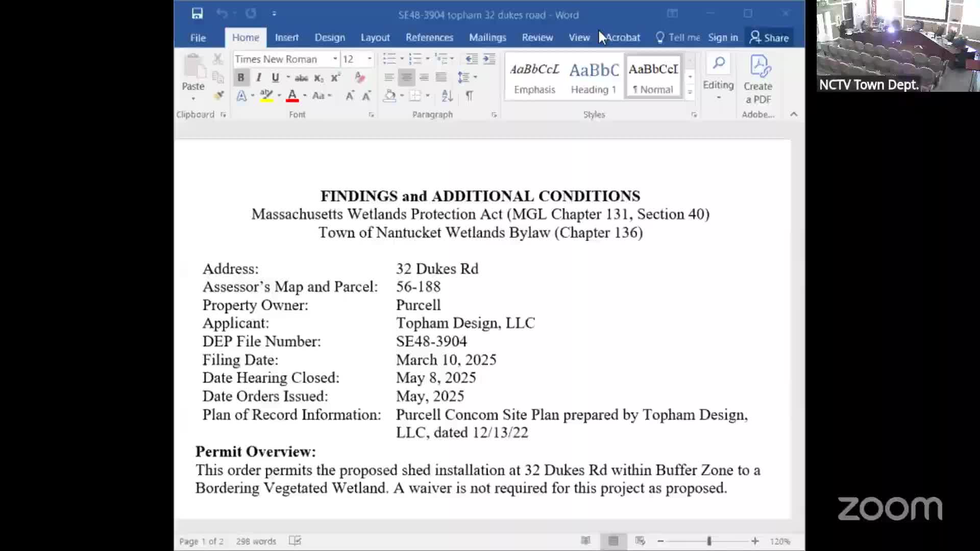Toggle bold formatting

click(x=240, y=77)
